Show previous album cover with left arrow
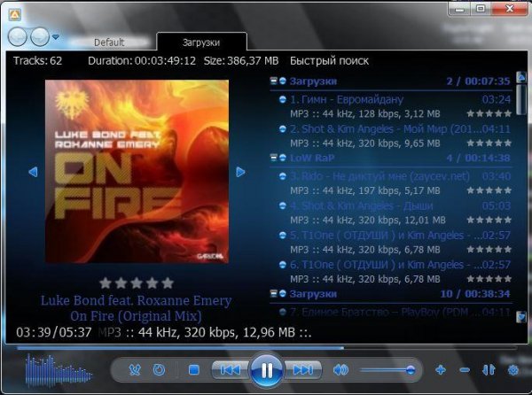This screenshot has width=532, height=395. click(x=33, y=172)
